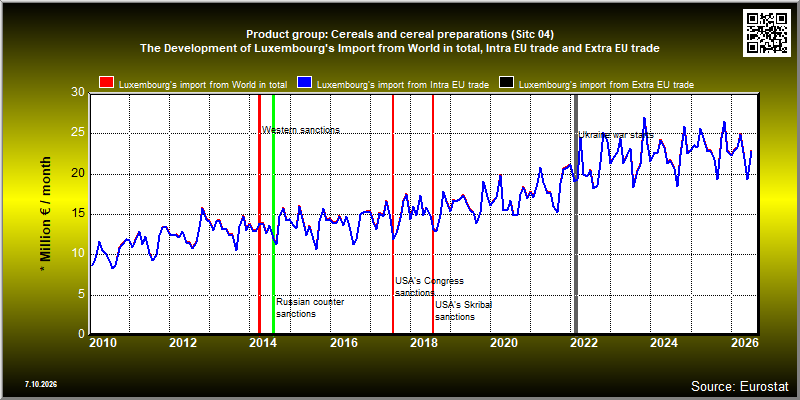Select legend text 'Luxembourg's import from Intra EU trade'
This screenshot has width=800, height=400.
[x=403, y=85]
